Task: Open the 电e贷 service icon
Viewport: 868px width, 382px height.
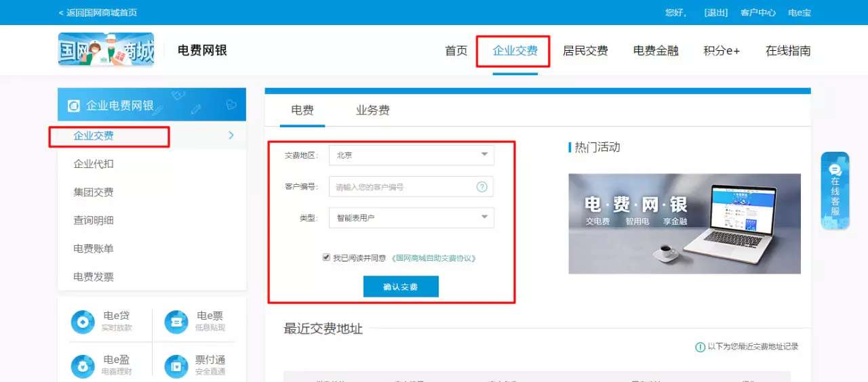Action: click(x=83, y=322)
